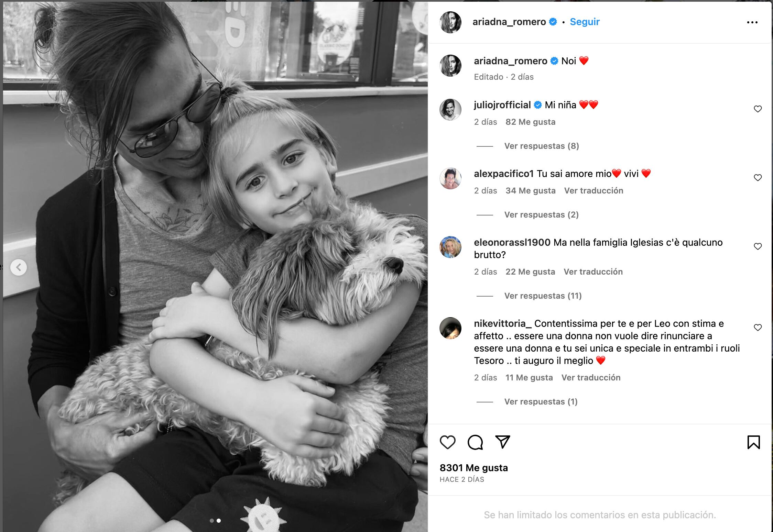Expand Ver respuestas (1) replies

pos(541,402)
